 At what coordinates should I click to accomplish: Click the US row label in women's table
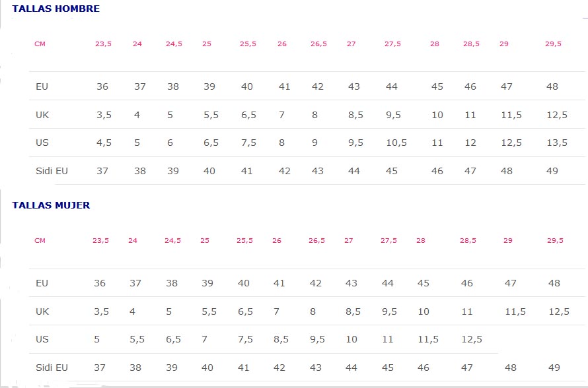[x=42, y=340]
